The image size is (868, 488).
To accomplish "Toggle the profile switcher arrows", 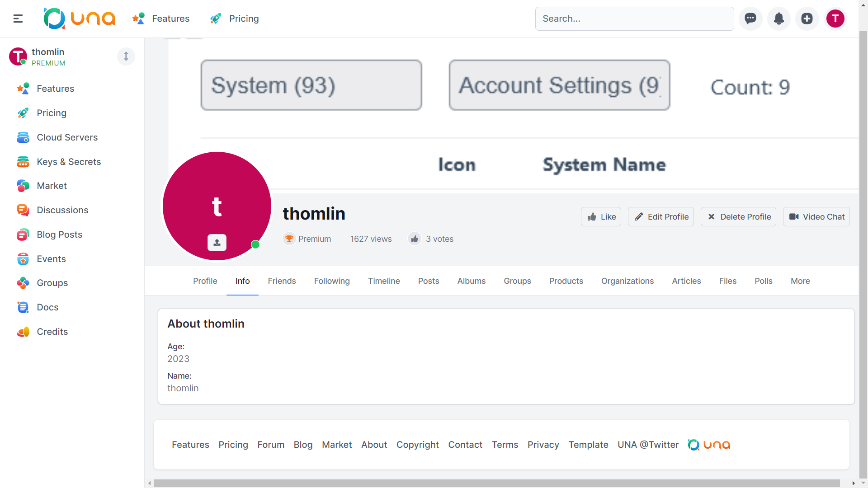I will [126, 56].
